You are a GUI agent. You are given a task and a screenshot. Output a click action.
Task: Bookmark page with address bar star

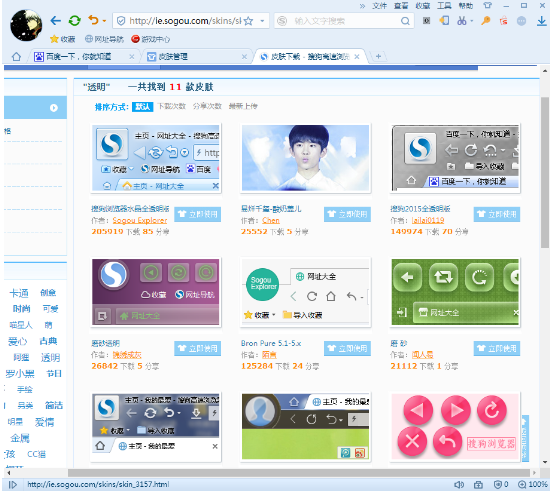pos(248,21)
